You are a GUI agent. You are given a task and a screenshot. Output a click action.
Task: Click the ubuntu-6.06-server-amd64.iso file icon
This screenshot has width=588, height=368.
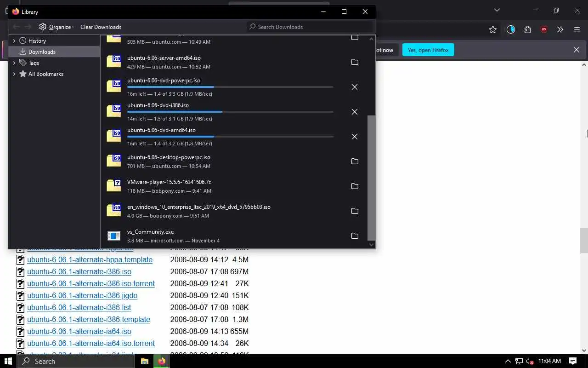pyautogui.click(x=113, y=61)
